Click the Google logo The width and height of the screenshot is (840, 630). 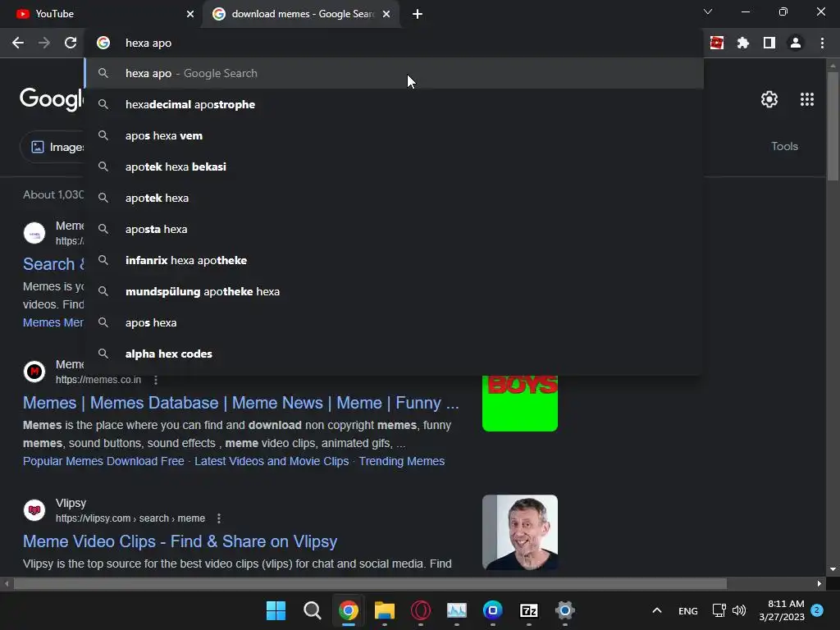click(52, 99)
